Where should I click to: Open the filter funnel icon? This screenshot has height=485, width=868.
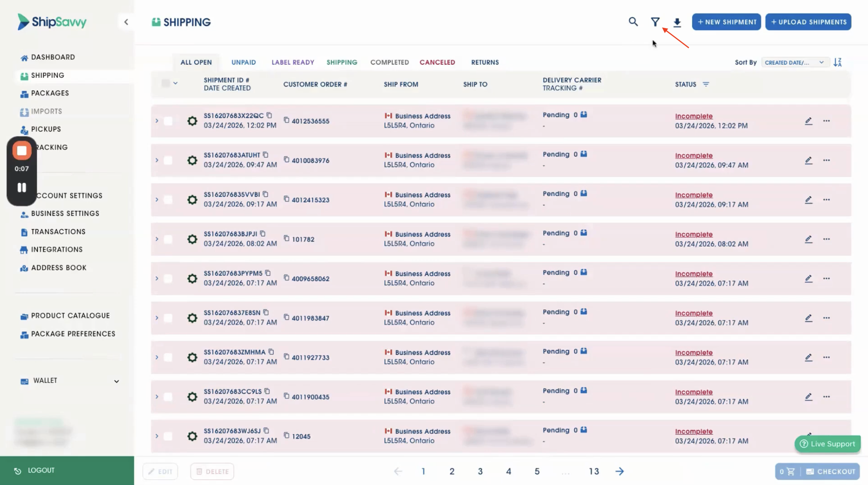655,22
